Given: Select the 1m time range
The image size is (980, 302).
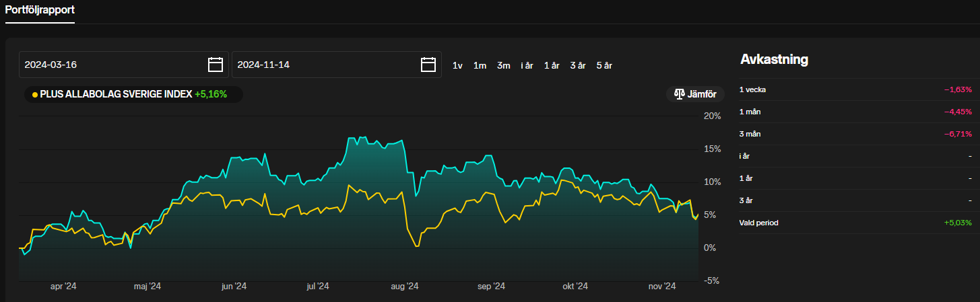Looking at the screenshot, I should (x=480, y=65).
